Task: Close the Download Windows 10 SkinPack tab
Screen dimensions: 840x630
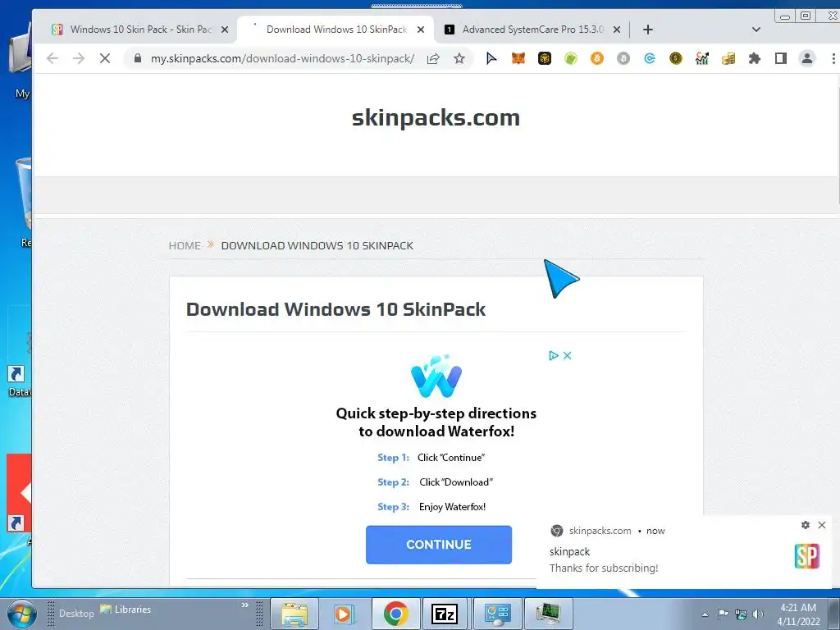Action: [421, 30]
